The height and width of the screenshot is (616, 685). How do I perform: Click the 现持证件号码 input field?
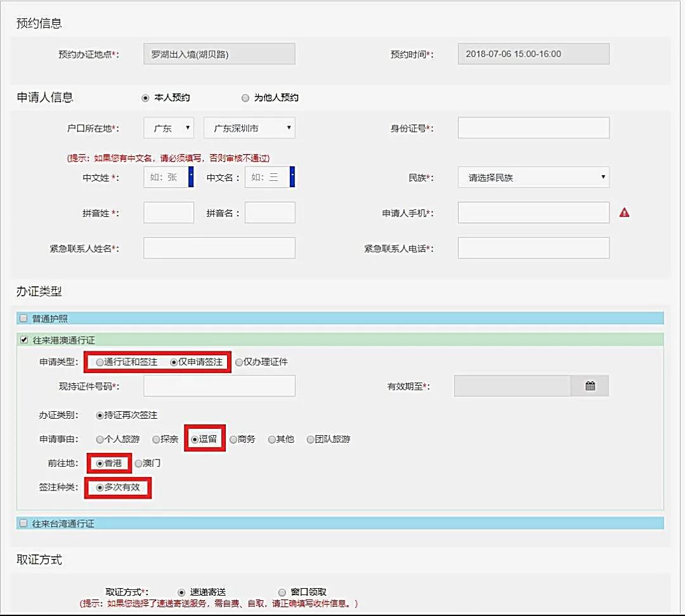tap(219, 386)
